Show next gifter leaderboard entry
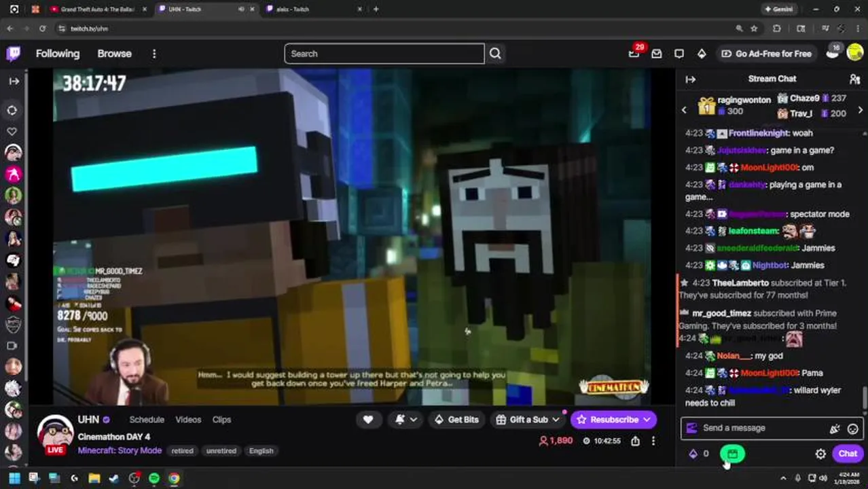Screen dimensions: 868x489 click(x=861, y=110)
